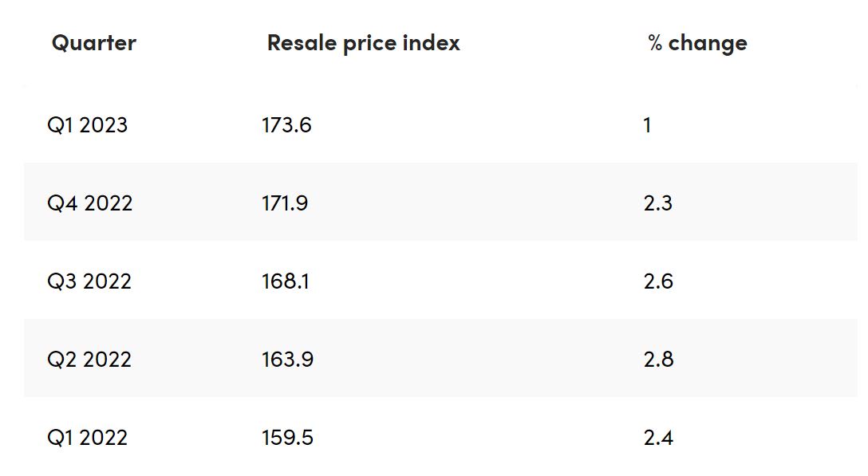
Task: Click the 173.6 index value
Action: [286, 125]
